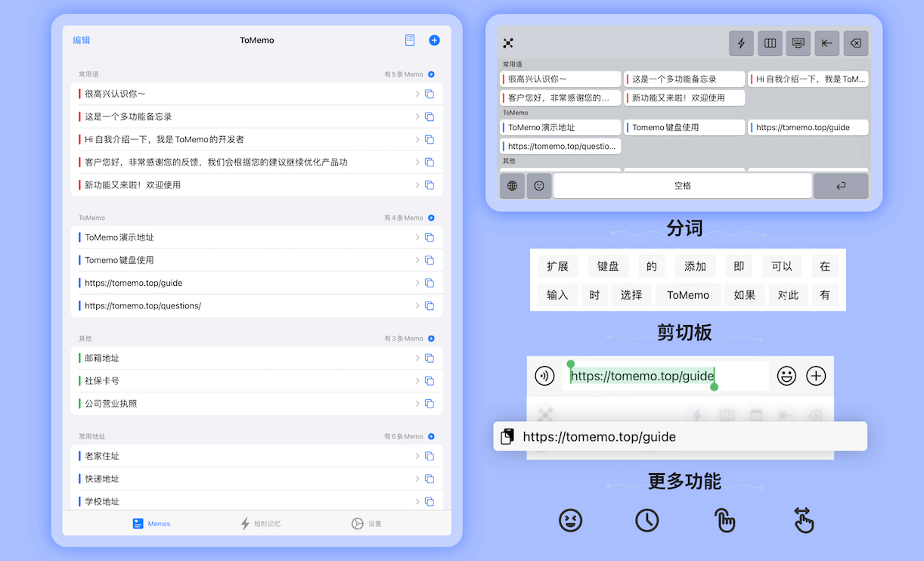Image resolution: width=924 pixels, height=561 pixels.
Task: Copy the 这是一个多功能备忘录 memo
Action: click(429, 116)
